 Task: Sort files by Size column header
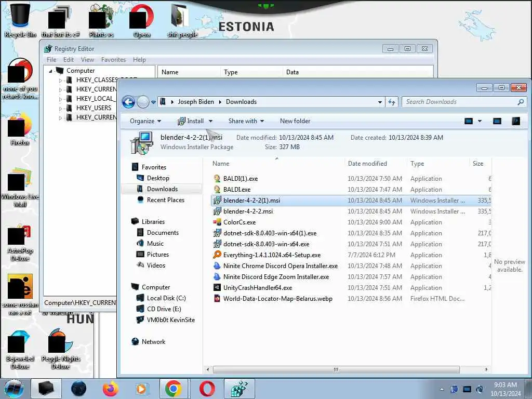click(x=478, y=164)
